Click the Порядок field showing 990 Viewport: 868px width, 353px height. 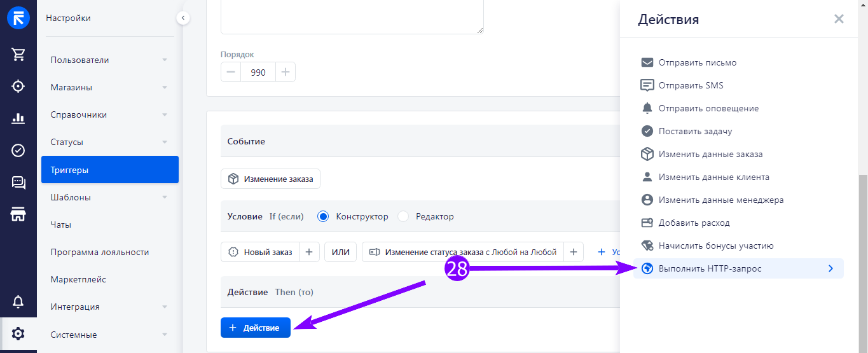click(258, 72)
